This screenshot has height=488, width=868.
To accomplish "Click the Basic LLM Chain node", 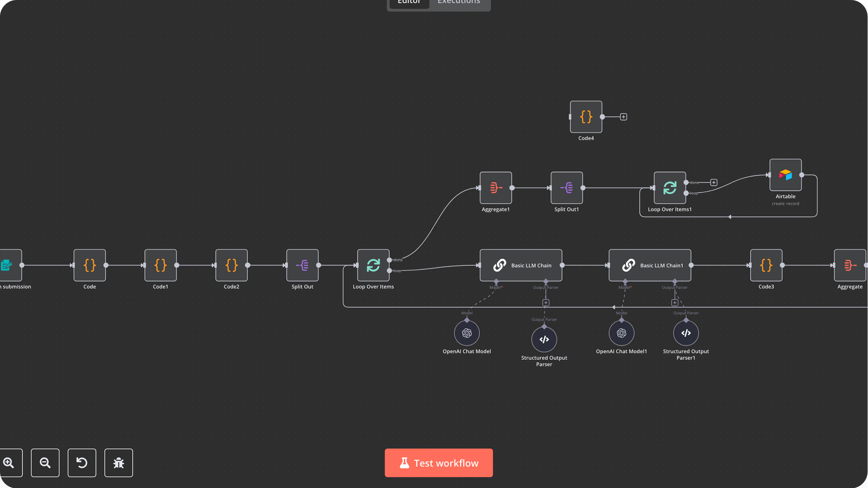I will click(521, 265).
